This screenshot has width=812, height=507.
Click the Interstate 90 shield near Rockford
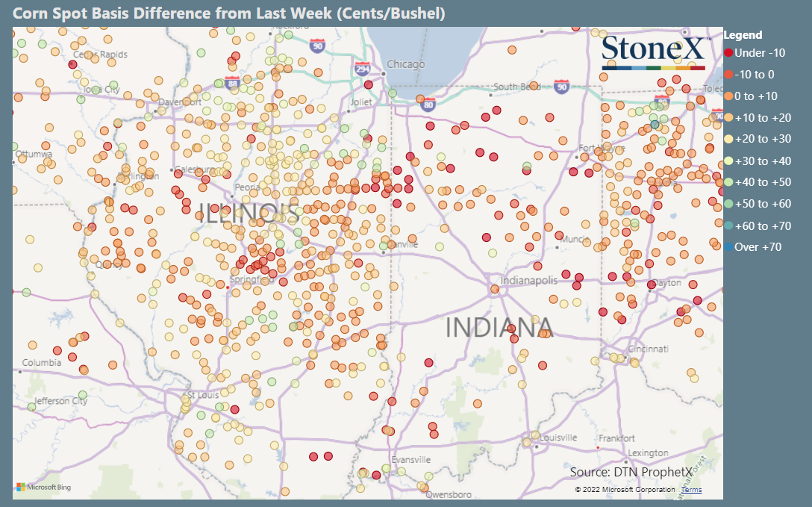pyautogui.click(x=317, y=46)
